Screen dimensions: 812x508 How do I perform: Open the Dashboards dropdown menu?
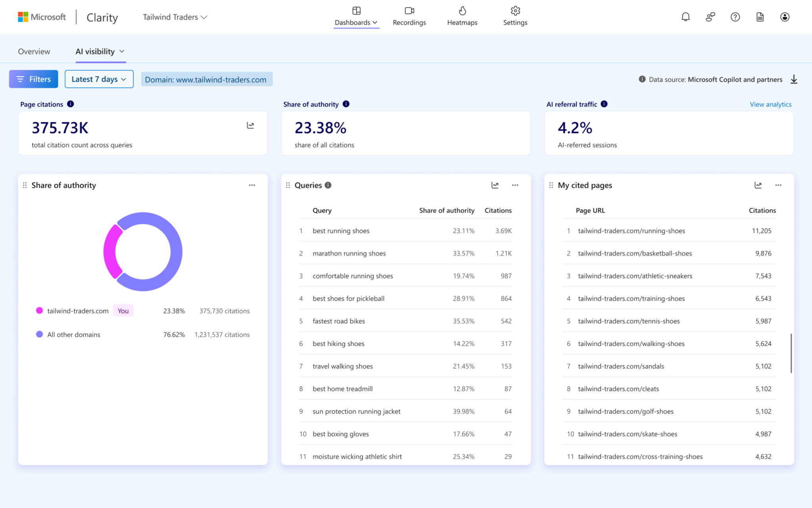[356, 17]
